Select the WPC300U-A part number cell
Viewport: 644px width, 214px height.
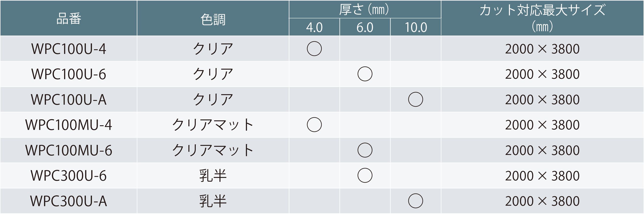tap(69, 201)
